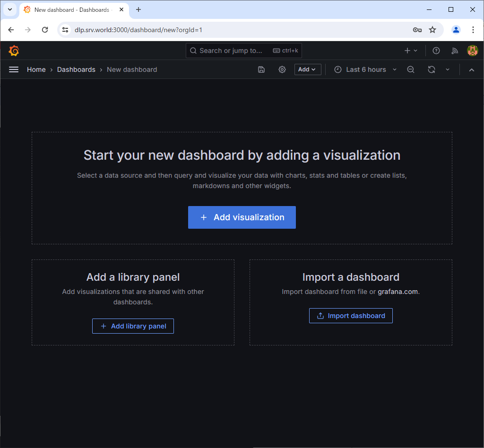Open the grafana.com link

coord(398,292)
